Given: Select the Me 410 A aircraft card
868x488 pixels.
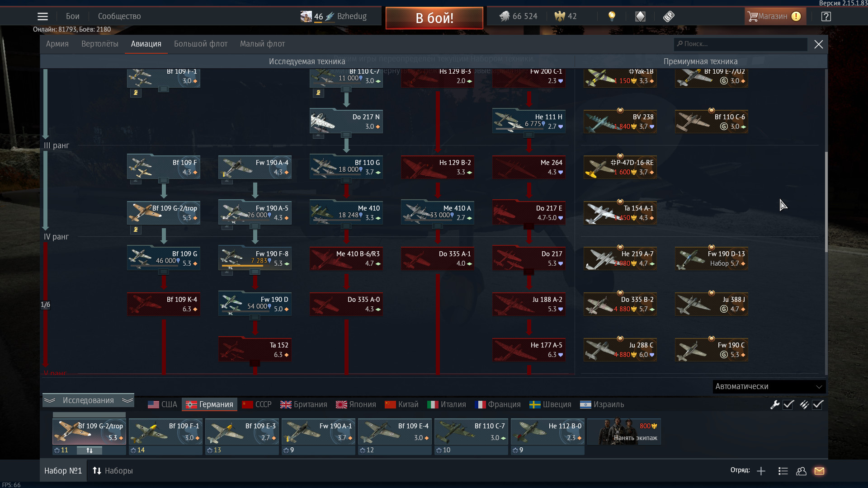Looking at the screenshot, I should 438,212.
